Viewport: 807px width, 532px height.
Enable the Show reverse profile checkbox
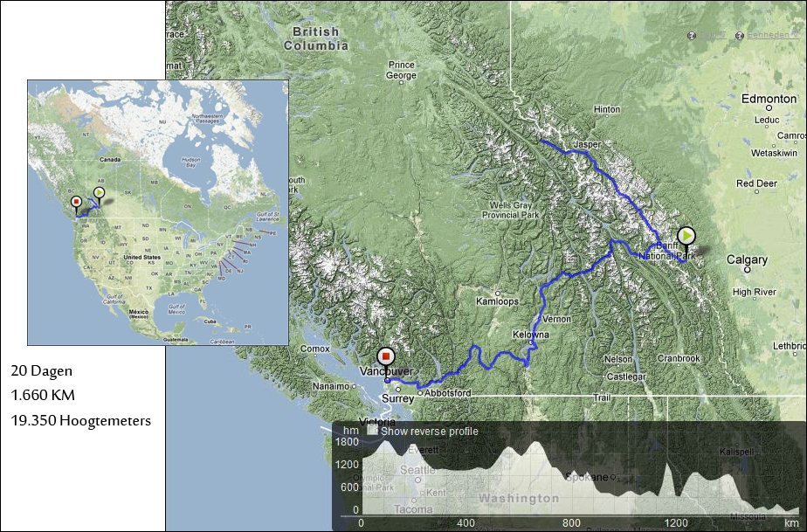click(372, 430)
